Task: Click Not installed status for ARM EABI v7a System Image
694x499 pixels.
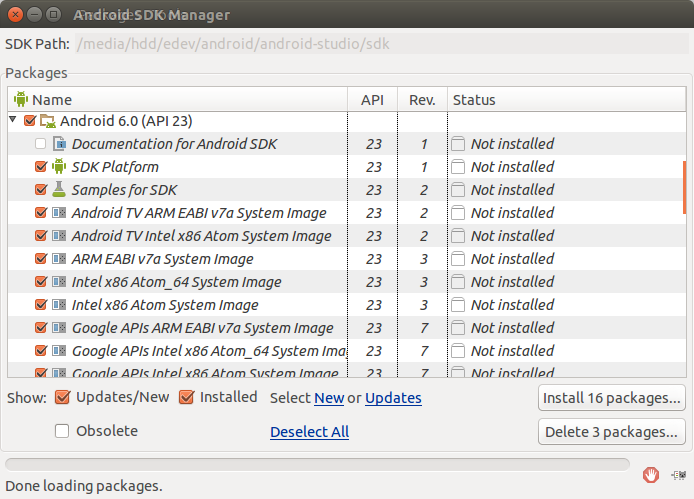Action: click(x=512, y=259)
